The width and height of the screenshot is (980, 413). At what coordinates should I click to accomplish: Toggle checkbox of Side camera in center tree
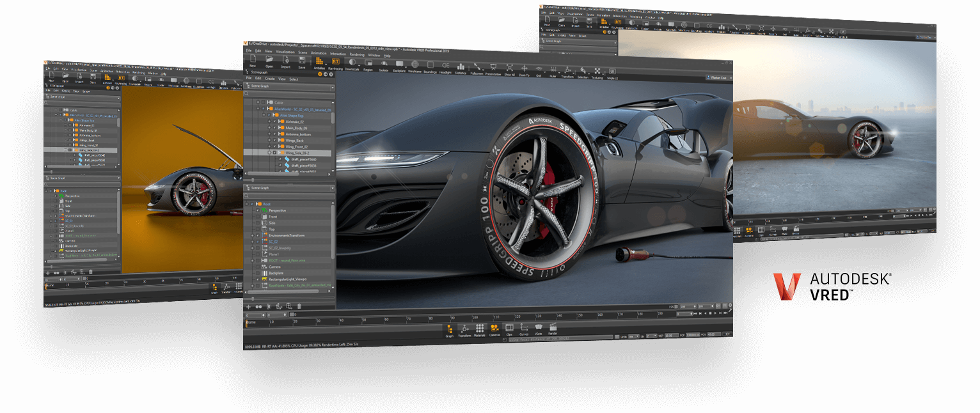tap(258, 223)
